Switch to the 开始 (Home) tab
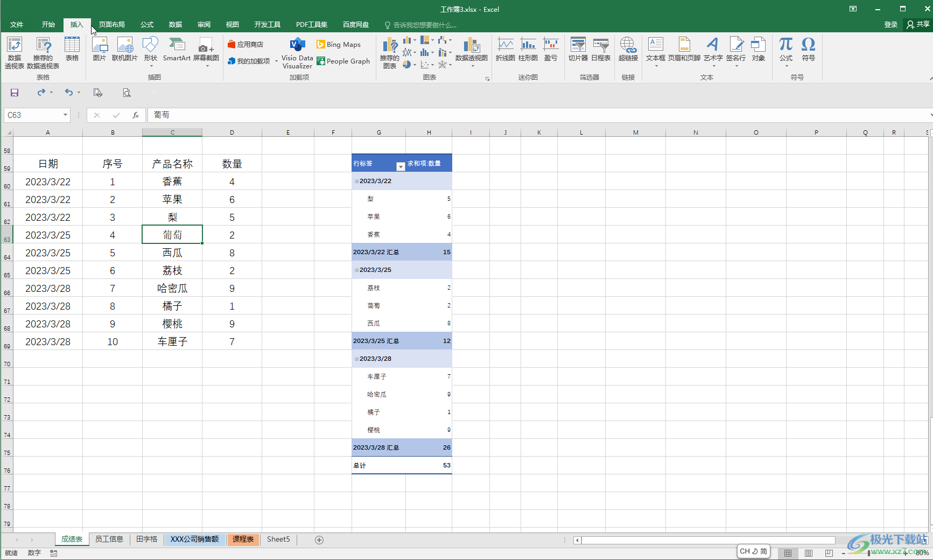 pos(48,25)
